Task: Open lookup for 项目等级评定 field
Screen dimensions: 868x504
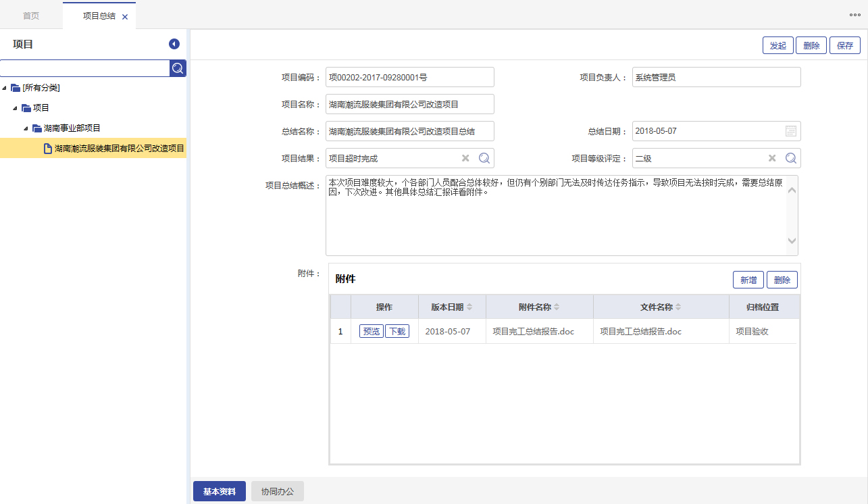Action: [791, 158]
